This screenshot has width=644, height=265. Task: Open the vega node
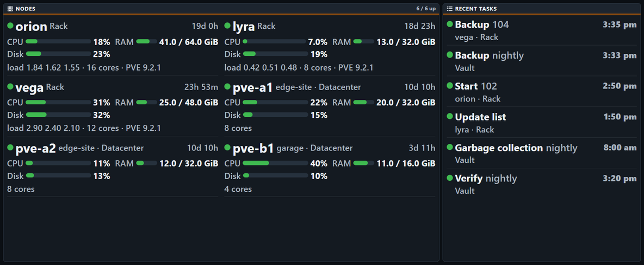tap(29, 87)
